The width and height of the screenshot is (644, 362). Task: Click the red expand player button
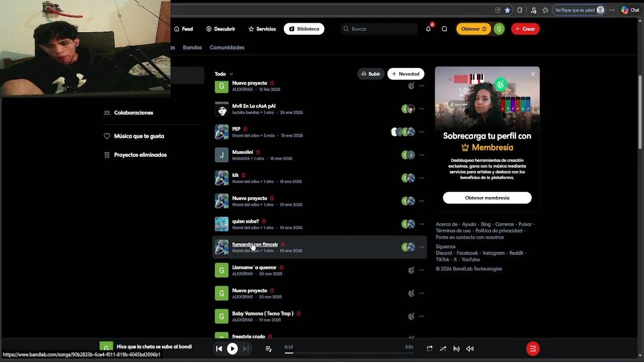[x=533, y=348]
